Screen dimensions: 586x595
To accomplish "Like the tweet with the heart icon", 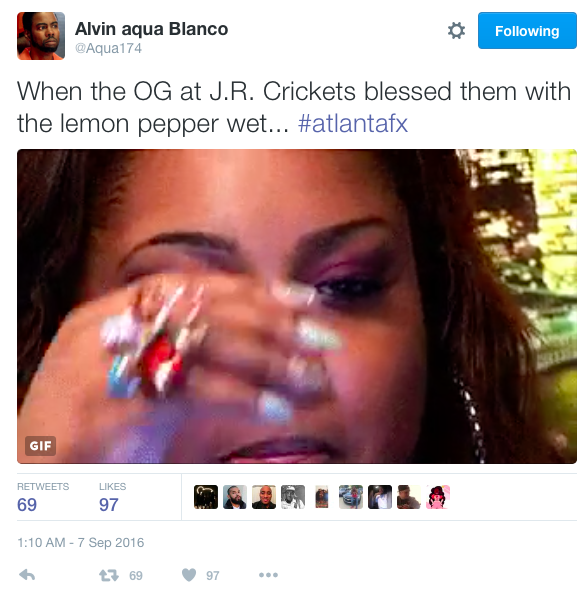I will (x=189, y=575).
